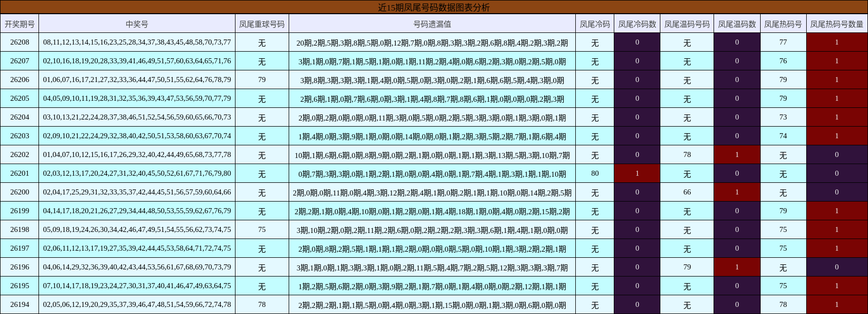Click repeated ball value 75 in row 26198

(x=262, y=230)
